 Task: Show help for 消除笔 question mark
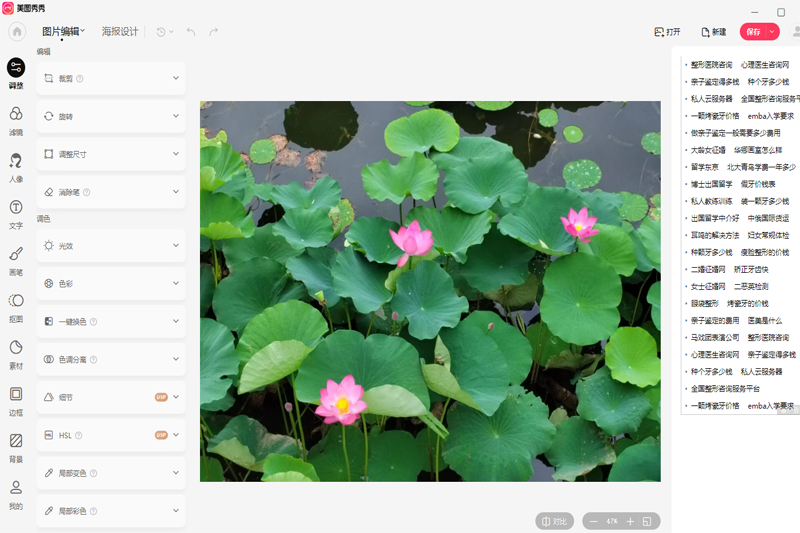point(87,192)
